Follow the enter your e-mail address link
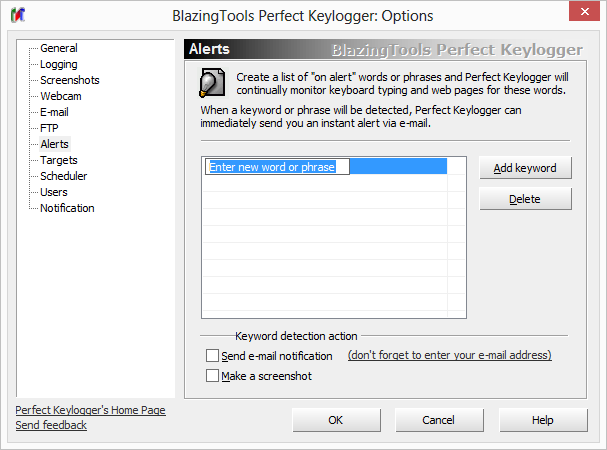The height and width of the screenshot is (450, 607). point(449,356)
